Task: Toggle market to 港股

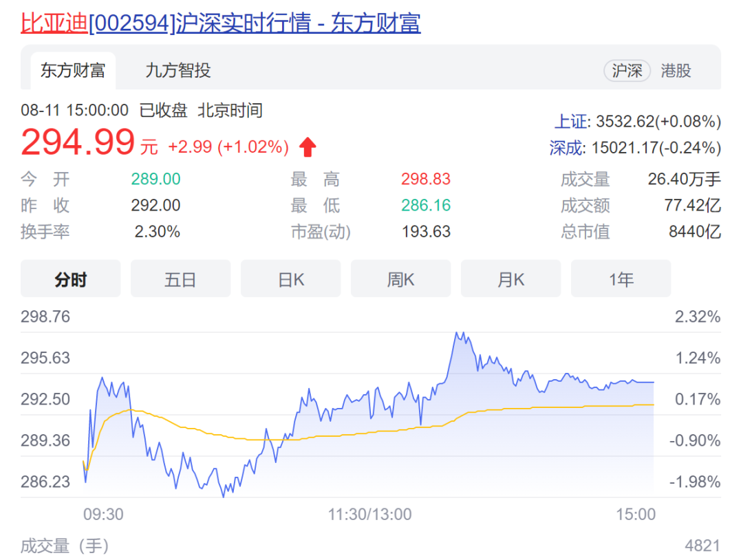Action: 676,71
